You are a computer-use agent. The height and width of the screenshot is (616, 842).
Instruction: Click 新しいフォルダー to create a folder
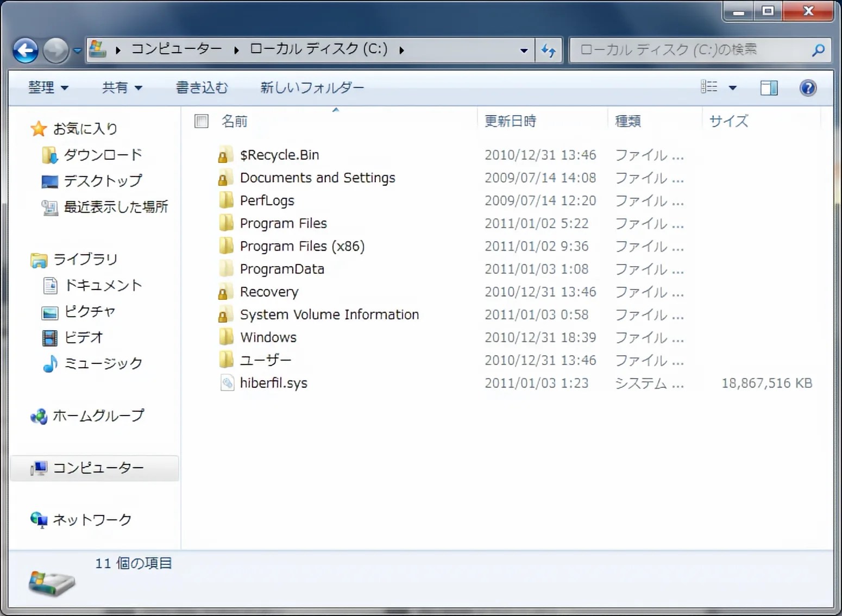click(312, 87)
